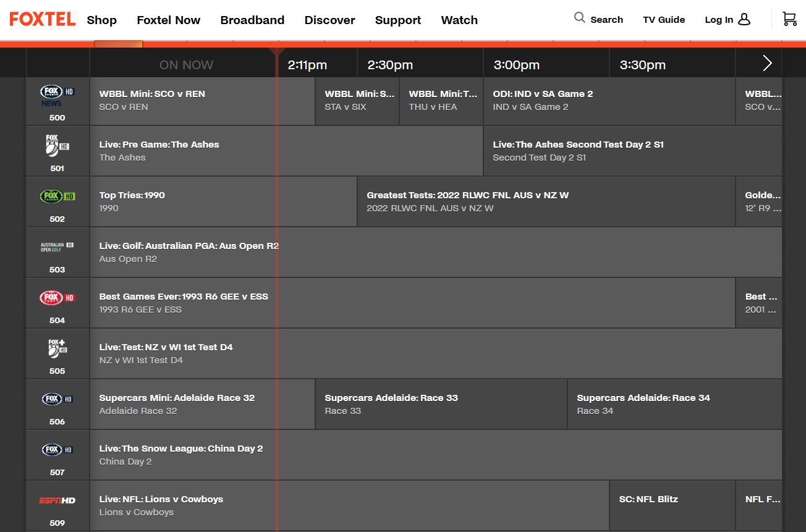The width and height of the screenshot is (806, 532).
Task: Open the shopping cart icon
Action: [x=789, y=19]
